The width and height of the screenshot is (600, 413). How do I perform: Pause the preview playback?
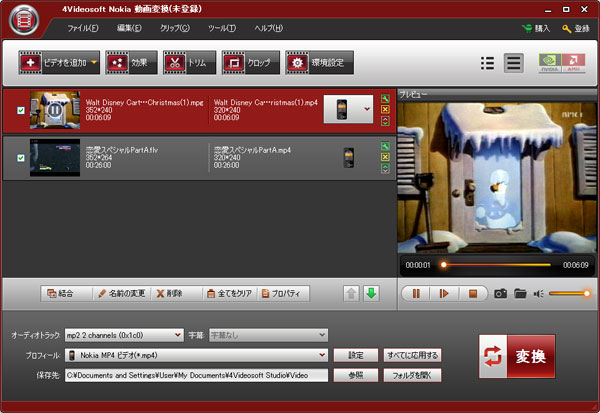coord(416,294)
